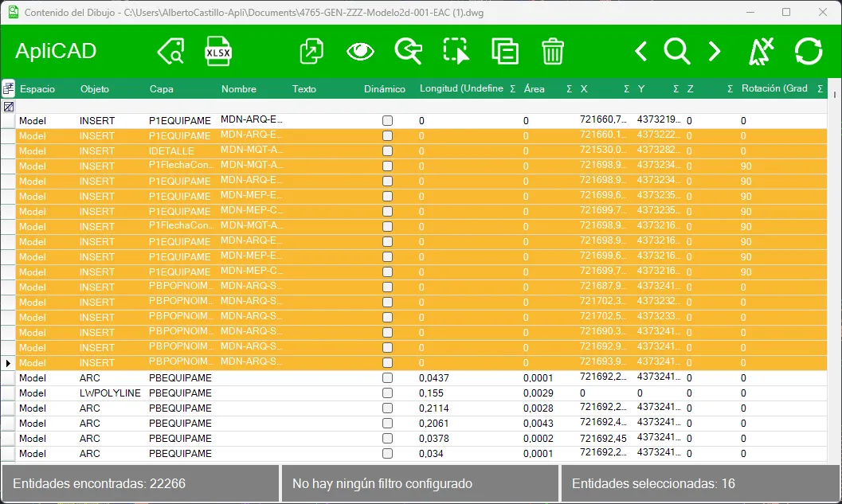Sort by the Espacio column header
This screenshot has height=504, width=842.
pos(37,89)
